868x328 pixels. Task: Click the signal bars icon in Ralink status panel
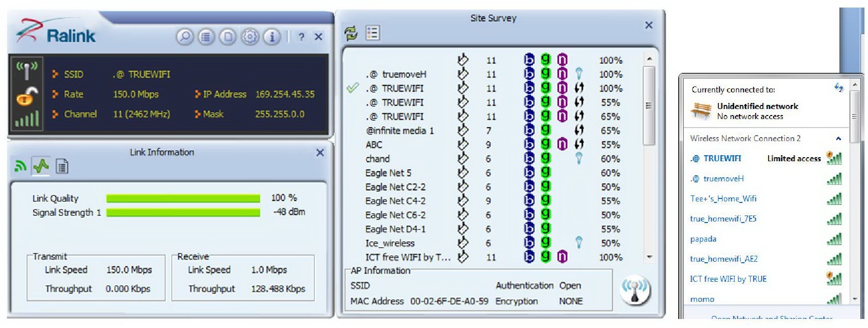pos(27,120)
